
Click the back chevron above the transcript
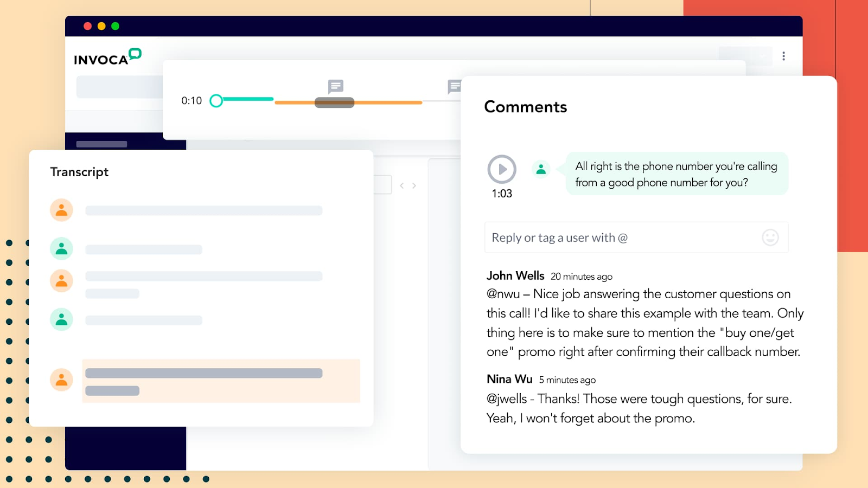pyautogui.click(x=401, y=185)
